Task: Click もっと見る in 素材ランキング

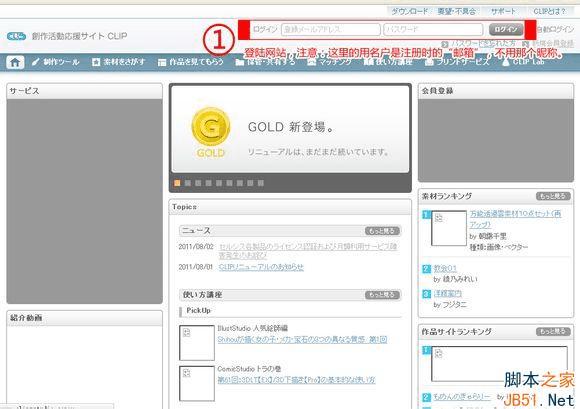Action: pyautogui.click(x=553, y=196)
